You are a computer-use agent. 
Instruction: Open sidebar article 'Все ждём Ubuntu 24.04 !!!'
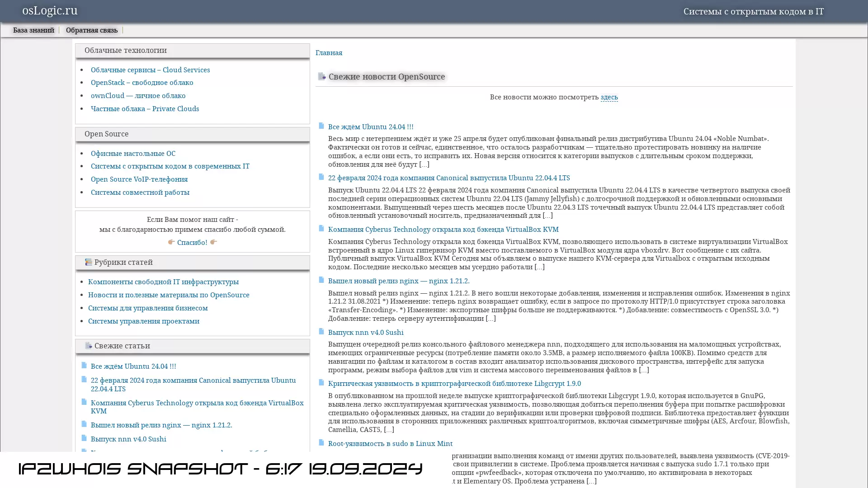pos(133,366)
